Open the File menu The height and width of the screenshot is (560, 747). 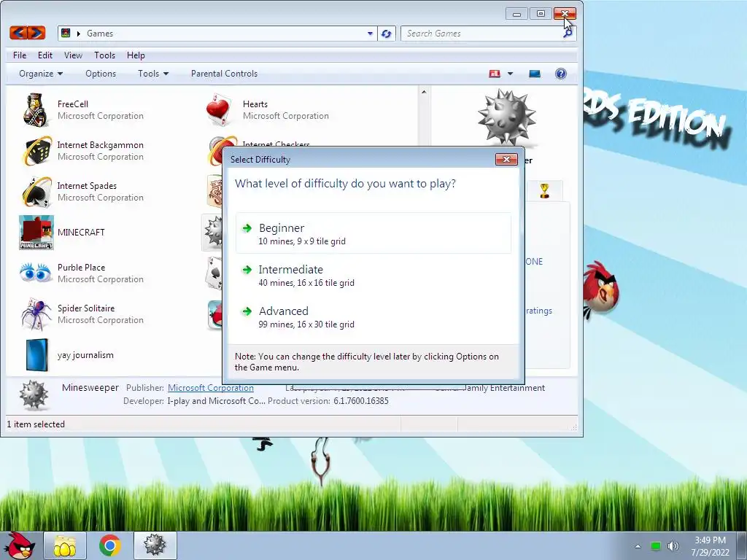pos(20,55)
